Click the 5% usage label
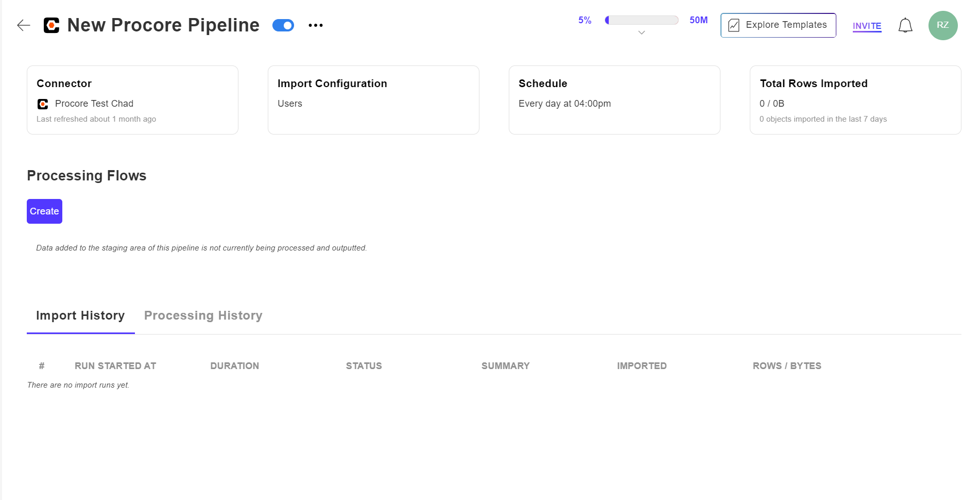This screenshot has height=500, width=980. pyautogui.click(x=584, y=20)
